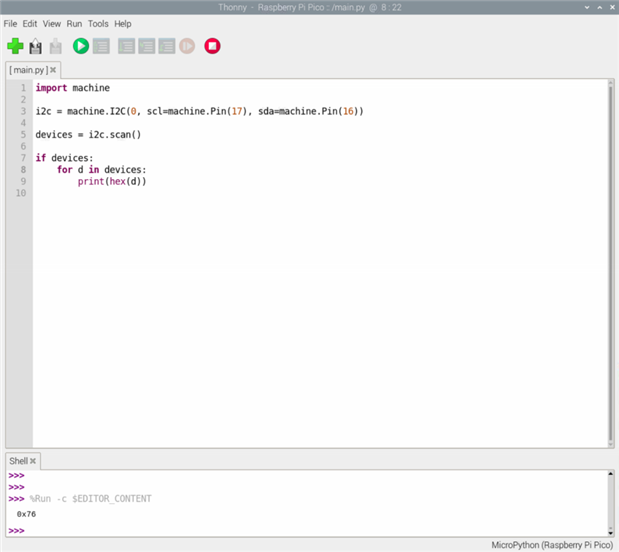Open MicroPython (Raspberry Pi Pico) interpreter selector

click(552, 545)
